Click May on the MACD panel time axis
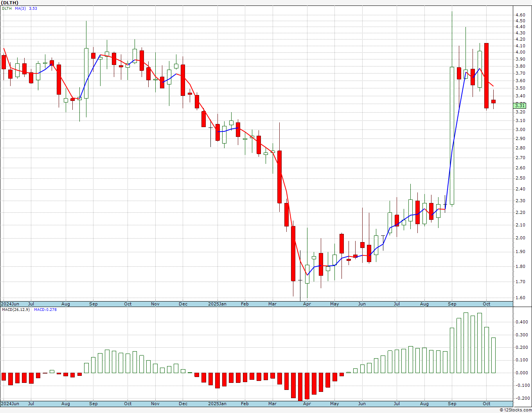Screen dimensions: 532x413 334,404
